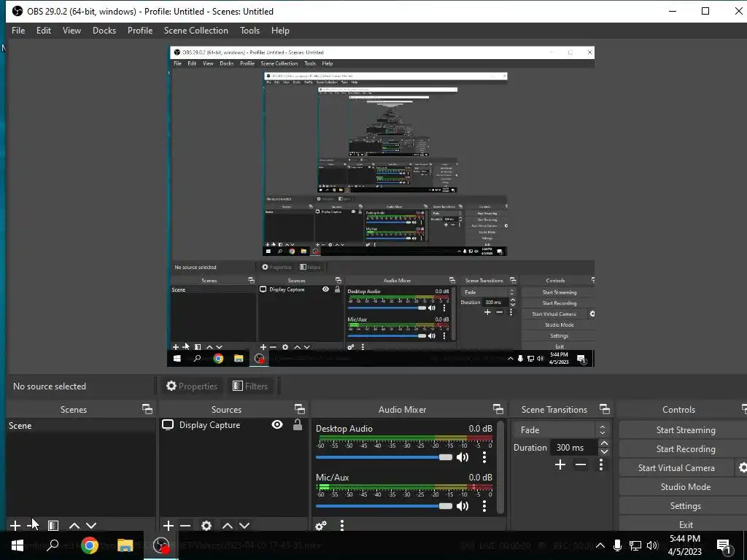Open the Profile menu
Image resolution: width=747 pixels, height=560 pixels.
point(140,31)
